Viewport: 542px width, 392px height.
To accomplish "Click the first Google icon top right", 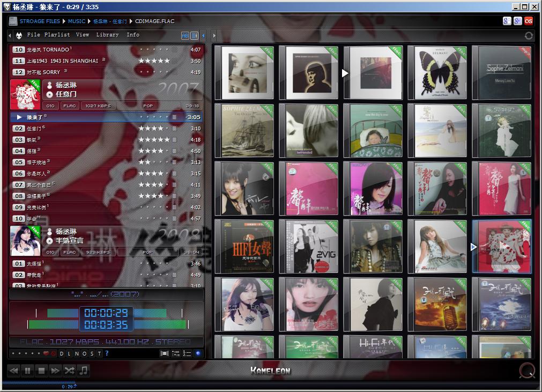I will pos(507,21).
